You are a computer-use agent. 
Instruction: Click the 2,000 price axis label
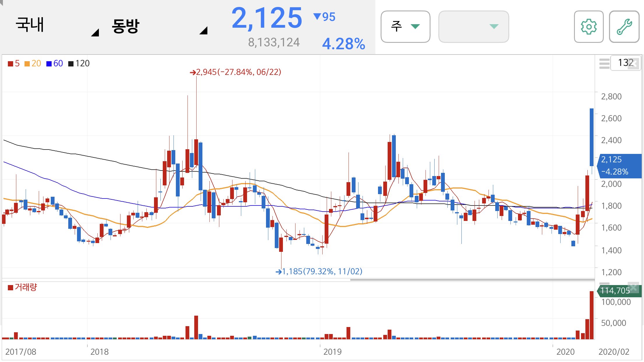pos(611,184)
